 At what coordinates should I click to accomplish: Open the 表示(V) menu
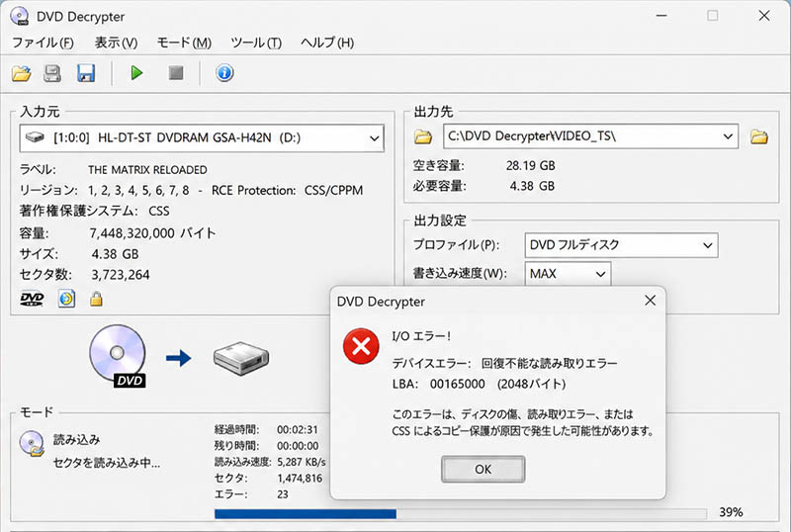(117, 43)
